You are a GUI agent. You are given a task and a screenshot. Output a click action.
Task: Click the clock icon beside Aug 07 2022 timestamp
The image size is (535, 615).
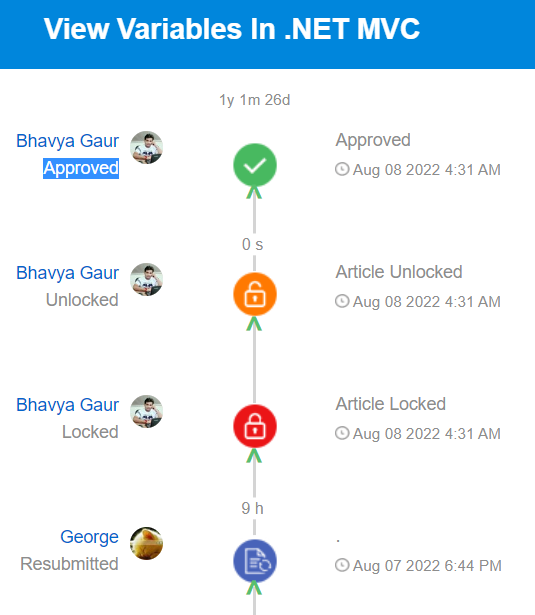tap(342, 565)
